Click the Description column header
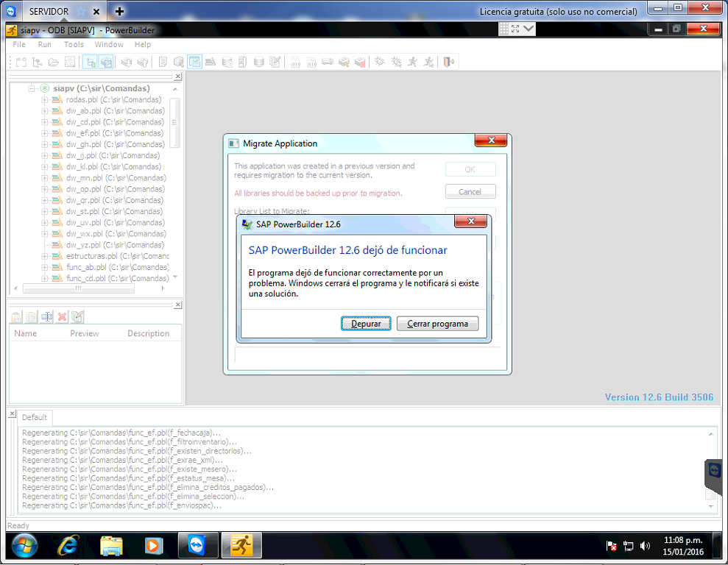Screen dimensions: 728x565 pos(149,333)
